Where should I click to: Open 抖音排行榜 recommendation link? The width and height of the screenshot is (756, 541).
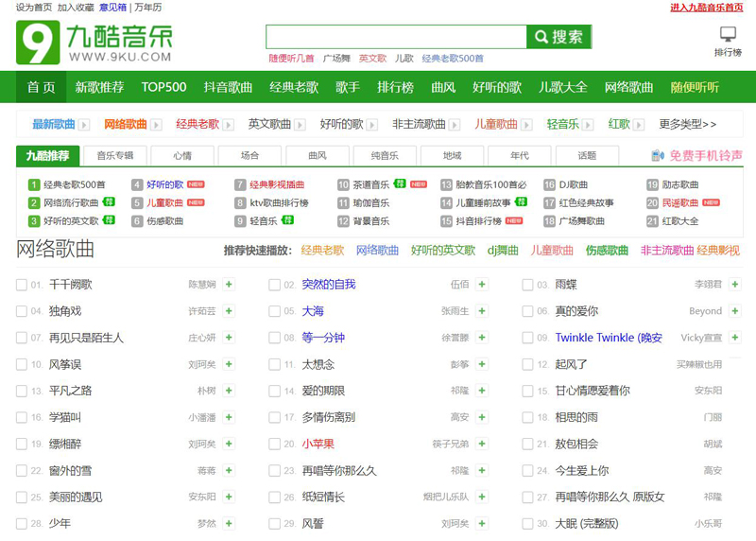pyautogui.click(x=479, y=221)
